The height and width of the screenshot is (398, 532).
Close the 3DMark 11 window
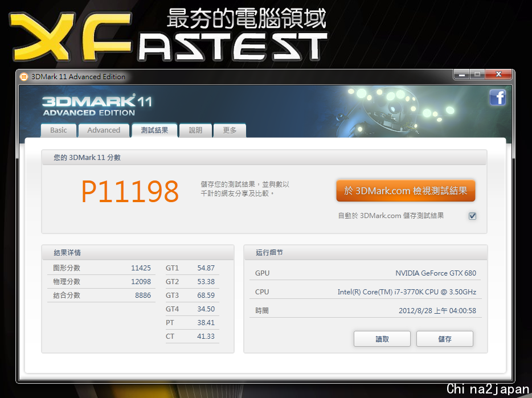(x=498, y=75)
